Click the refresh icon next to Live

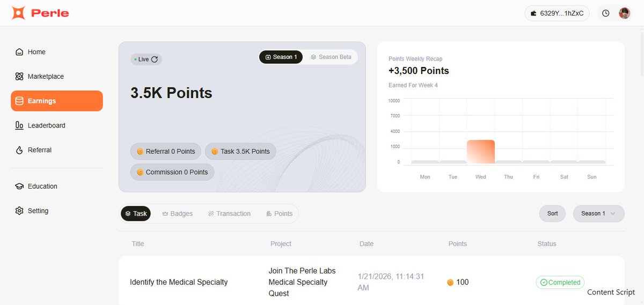click(x=155, y=59)
